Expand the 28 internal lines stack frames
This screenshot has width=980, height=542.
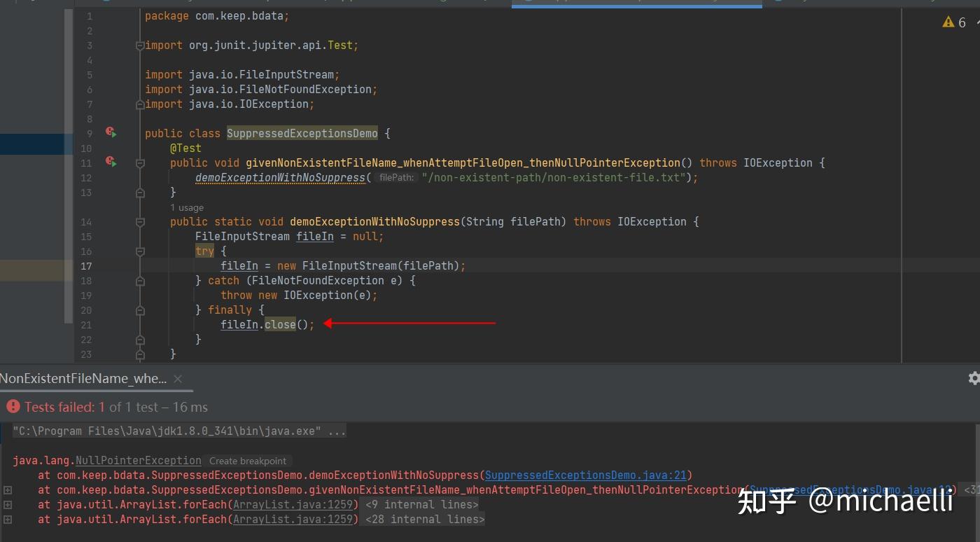(425, 520)
